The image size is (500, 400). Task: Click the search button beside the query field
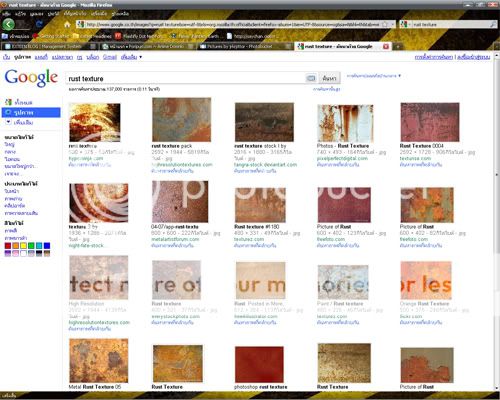pos(329,78)
